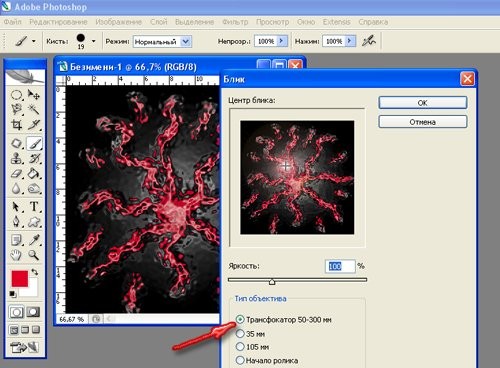Choose full screen with menu bar mode
500x368 pixels.
(25, 330)
